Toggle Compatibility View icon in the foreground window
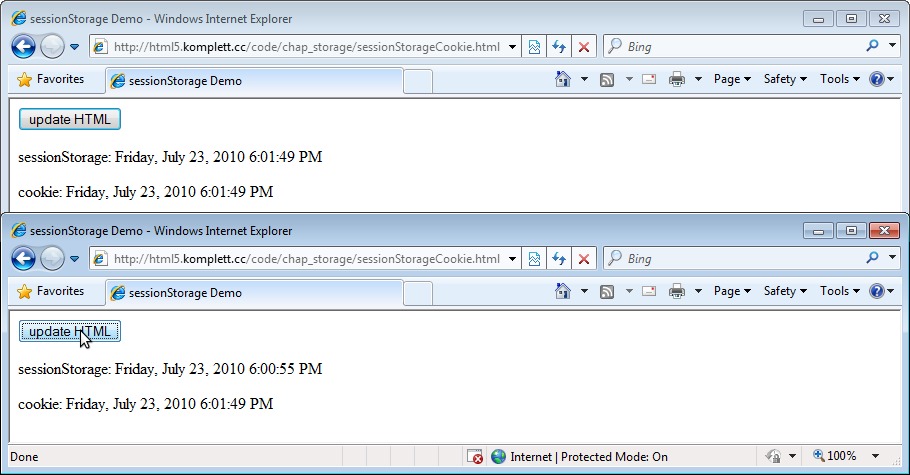Screen dimensions: 910x475 pos(535,259)
